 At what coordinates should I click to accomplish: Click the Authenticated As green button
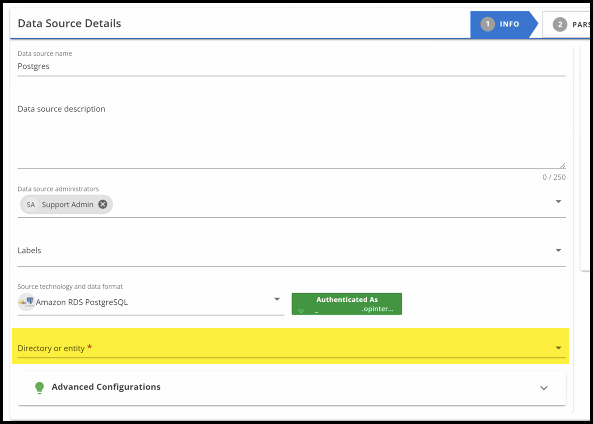(x=347, y=304)
